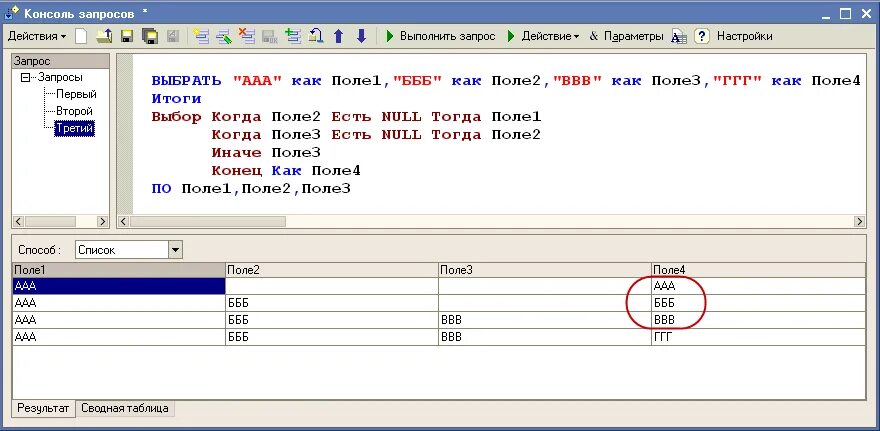The image size is (880, 431).
Task: Save the query file as a copy
Action: (x=149, y=36)
